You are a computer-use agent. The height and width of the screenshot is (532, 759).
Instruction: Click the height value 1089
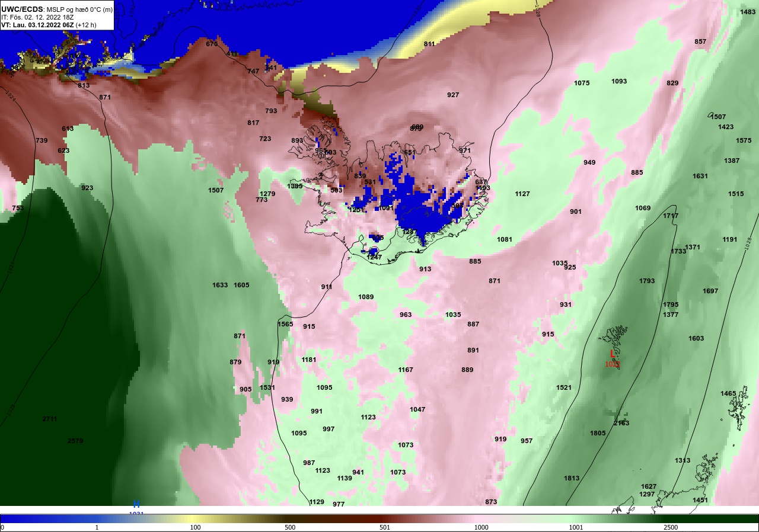(366, 297)
